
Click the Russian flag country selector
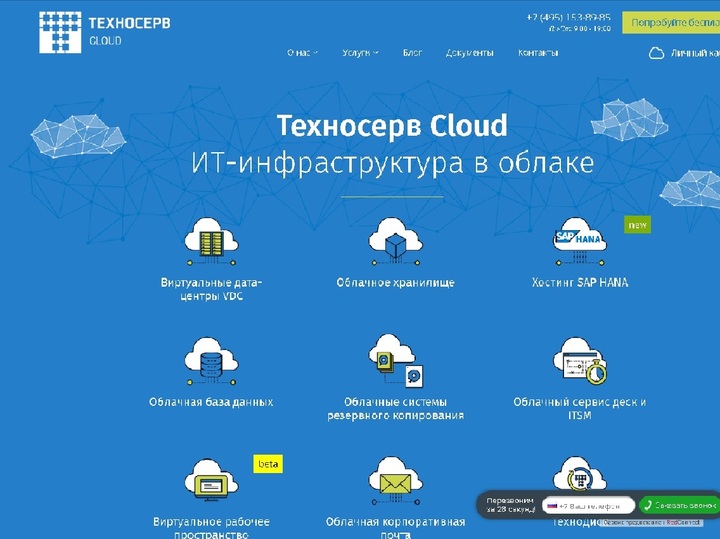[x=552, y=505]
